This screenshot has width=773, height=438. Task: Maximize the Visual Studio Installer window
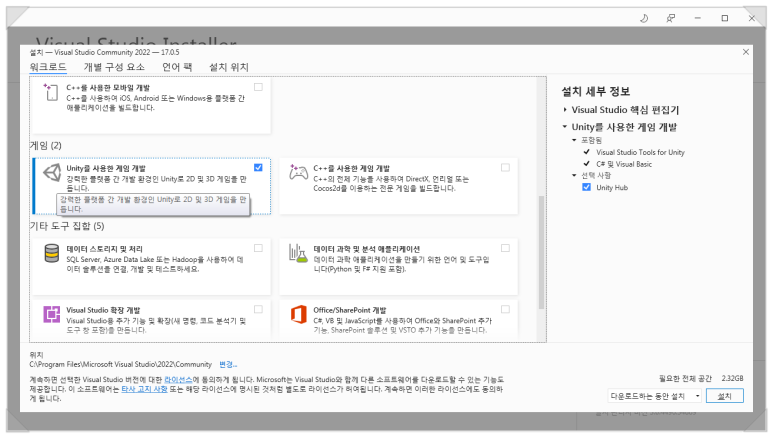pyautogui.click(x=724, y=18)
